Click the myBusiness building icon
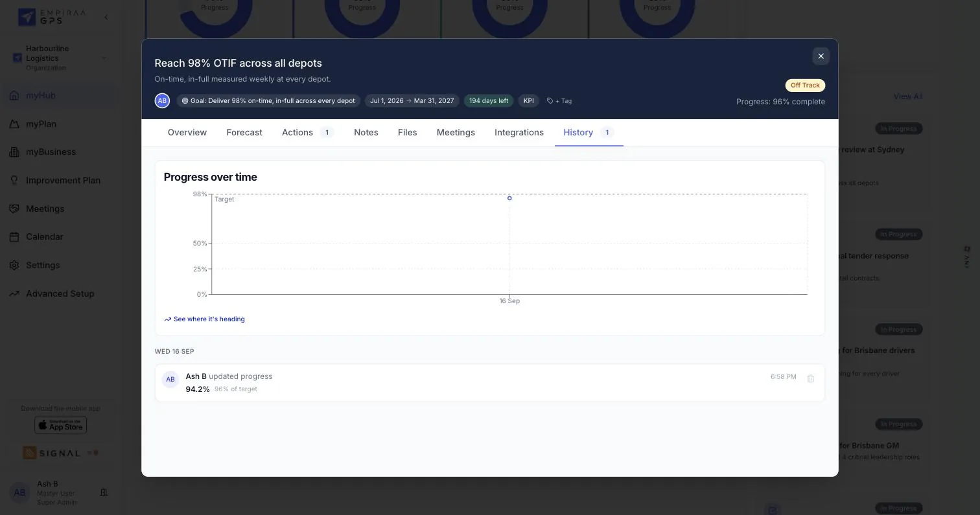This screenshot has width=980, height=515. click(x=14, y=152)
